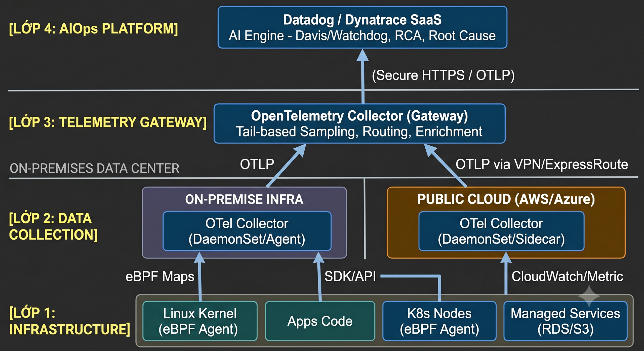This screenshot has height=351, width=644.
Task: Click the (Secure HTTPS / OTLP) label
Action: [x=443, y=75]
